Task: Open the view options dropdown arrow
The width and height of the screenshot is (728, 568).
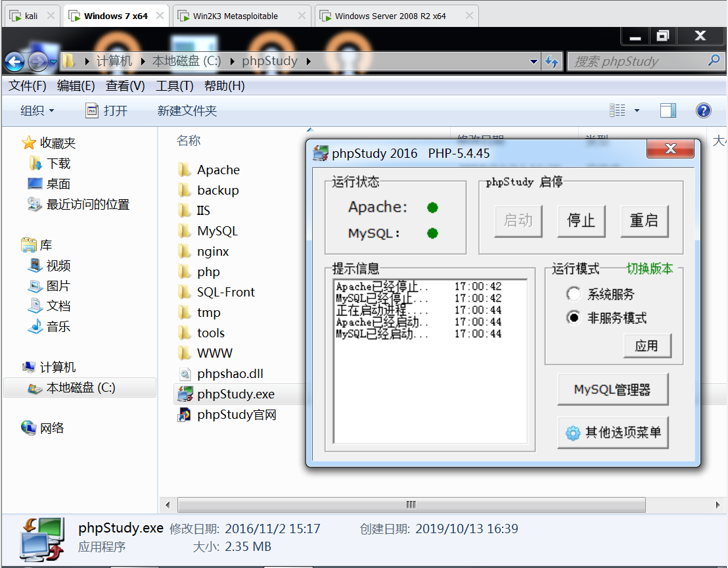Action: (x=637, y=110)
